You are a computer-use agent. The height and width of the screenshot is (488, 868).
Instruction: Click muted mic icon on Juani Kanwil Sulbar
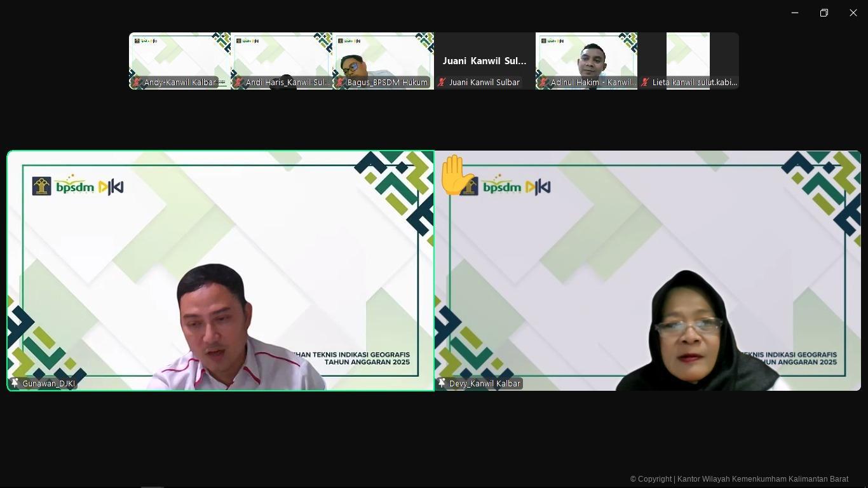point(442,83)
